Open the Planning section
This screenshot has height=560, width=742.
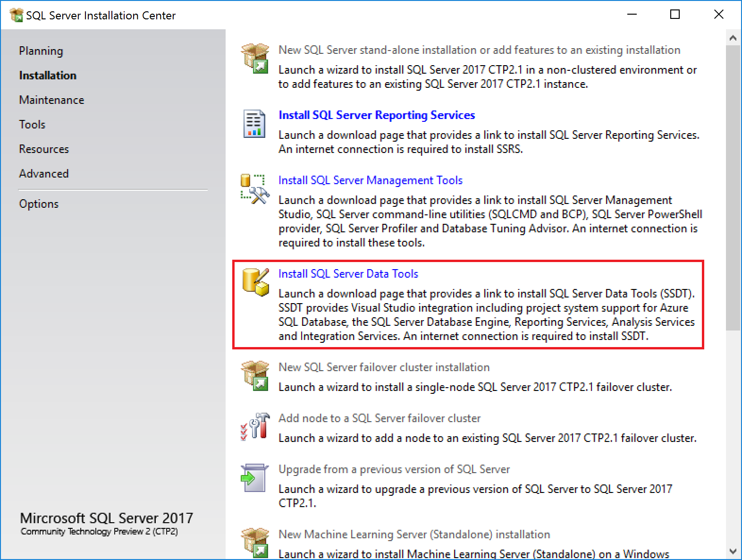pyautogui.click(x=41, y=51)
